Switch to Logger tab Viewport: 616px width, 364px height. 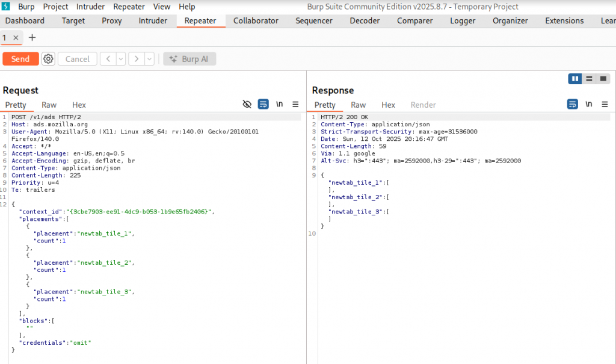pyautogui.click(x=463, y=21)
